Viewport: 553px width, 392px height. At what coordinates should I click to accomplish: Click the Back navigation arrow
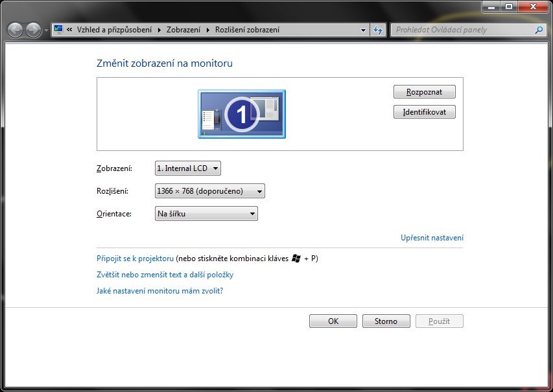tap(15, 30)
